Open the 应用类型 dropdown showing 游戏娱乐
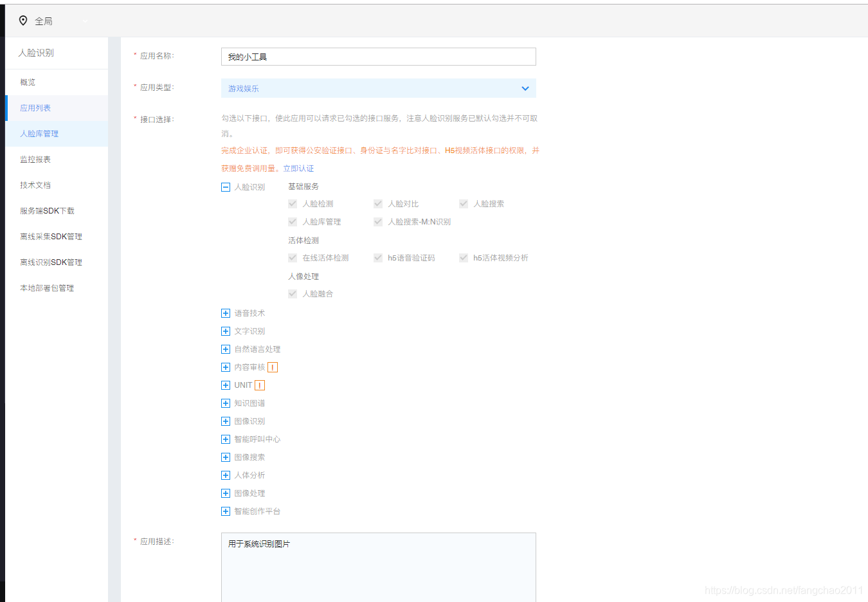Viewport: 868px width, 602px height. (378, 88)
